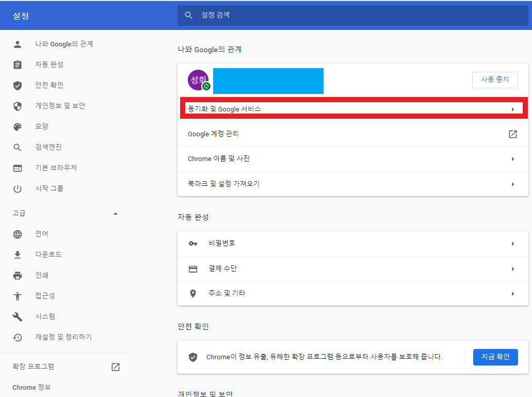This screenshot has height=397, width=532.
Task: Click Chrome 이름 및 사진 label
Action: [219, 159]
